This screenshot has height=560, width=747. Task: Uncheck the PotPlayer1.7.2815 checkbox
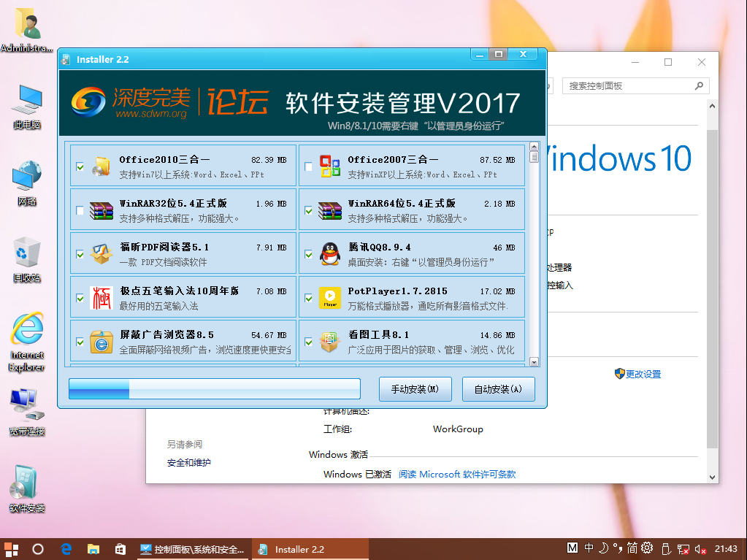tap(309, 298)
